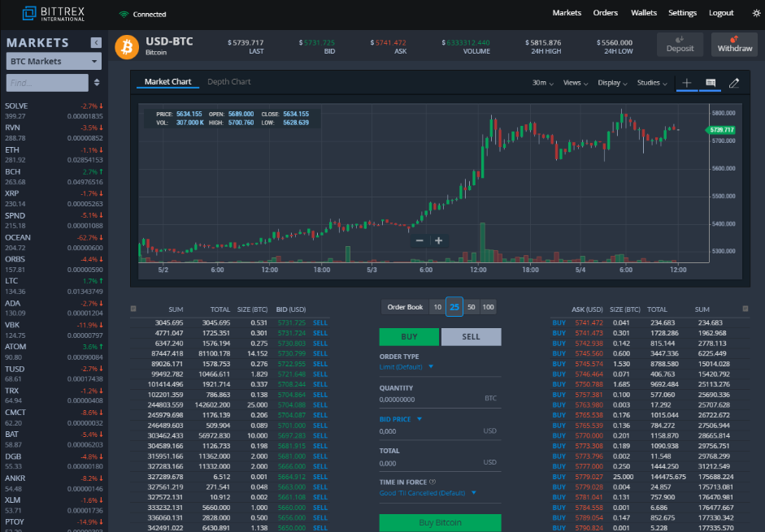Click SELL on the 5731.725 bid row
The height and width of the screenshot is (532, 765).
point(320,322)
